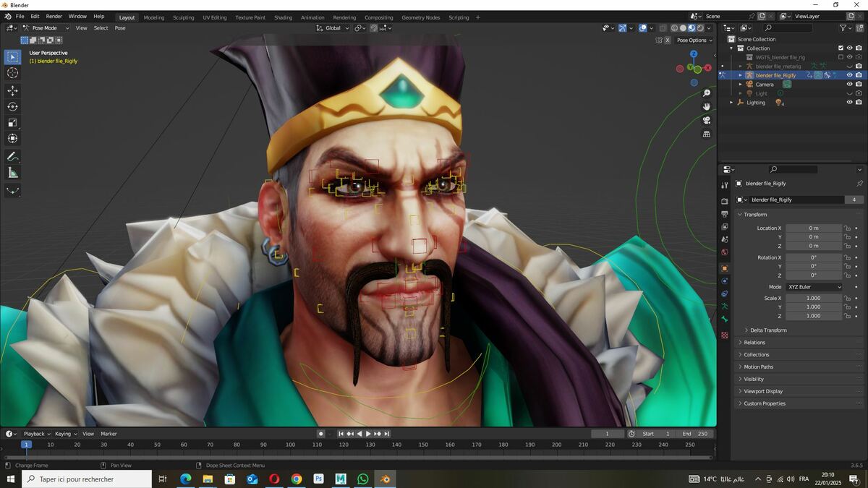Open the View Layer properties tab
This screenshot has height=488, width=868.
click(x=725, y=227)
